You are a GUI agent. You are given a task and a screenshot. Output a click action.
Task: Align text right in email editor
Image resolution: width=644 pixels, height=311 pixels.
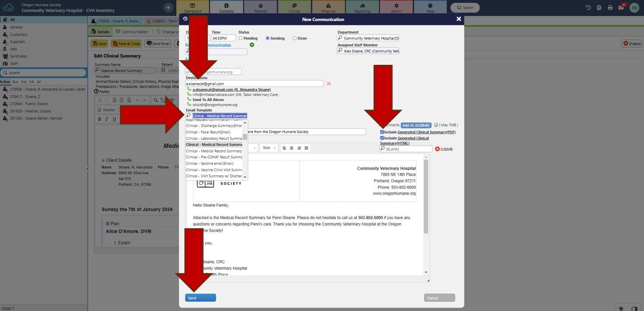pyautogui.click(x=299, y=148)
